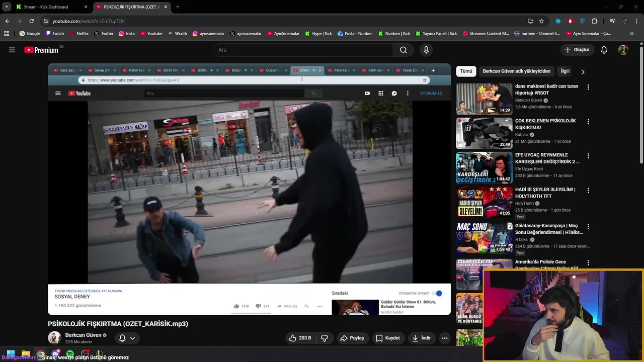This screenshot has height=362, width=644.
Task: Reload the page in Chrome
Action: click(31, 21)
